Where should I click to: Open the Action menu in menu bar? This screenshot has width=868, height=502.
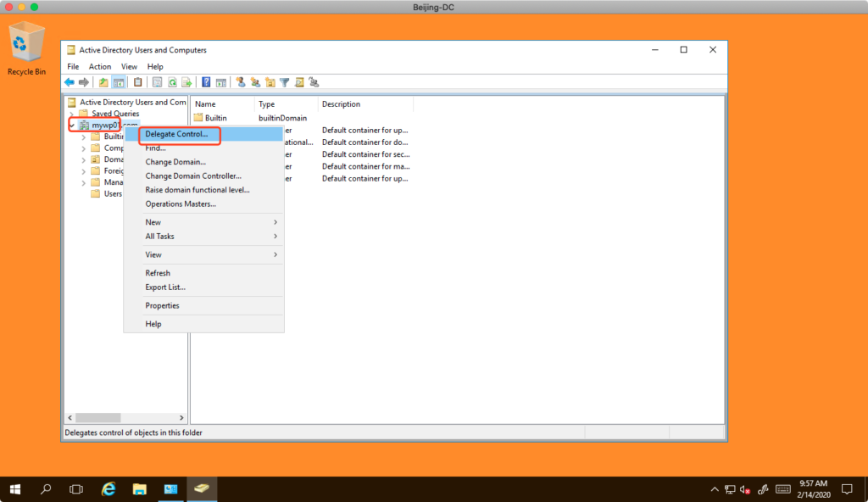(100, 66)
